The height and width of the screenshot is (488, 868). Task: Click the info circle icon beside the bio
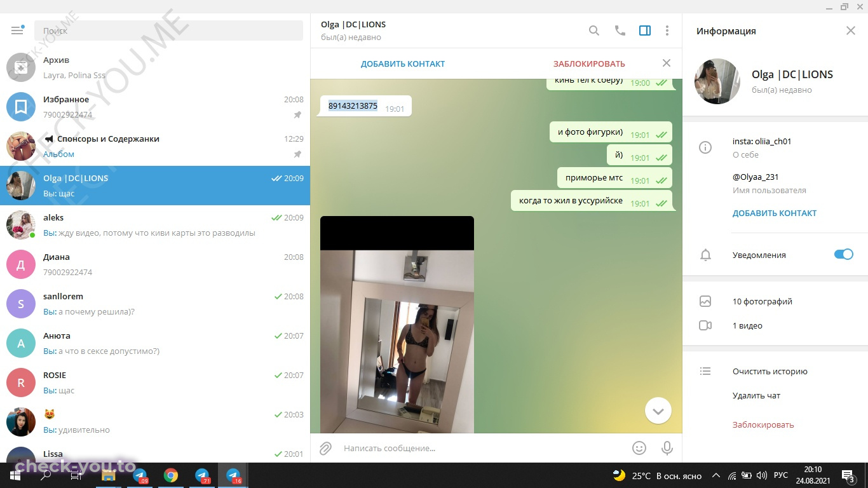(705, 147)
